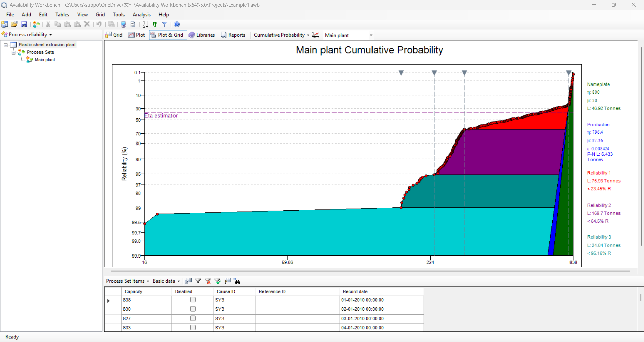The width and height of the screenshot is (644, 342).
Task: Click the grid sort arrow icon
Action: tap(228, 281)
